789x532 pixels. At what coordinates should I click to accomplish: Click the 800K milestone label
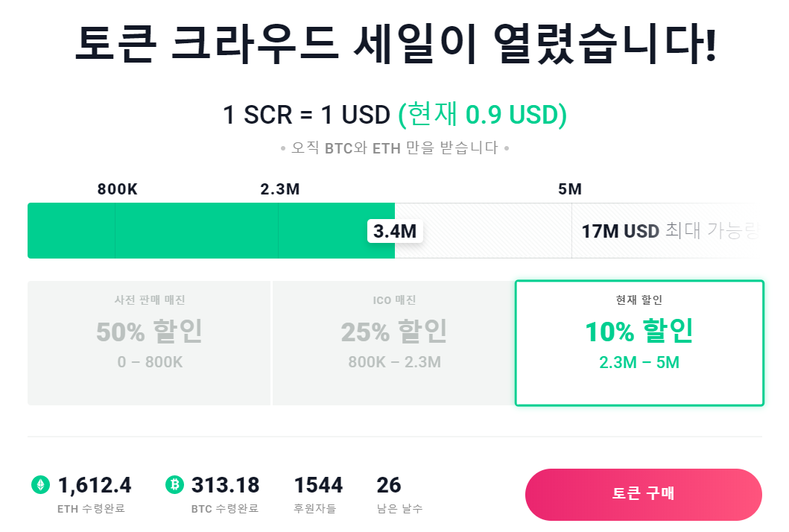[118, 189]
